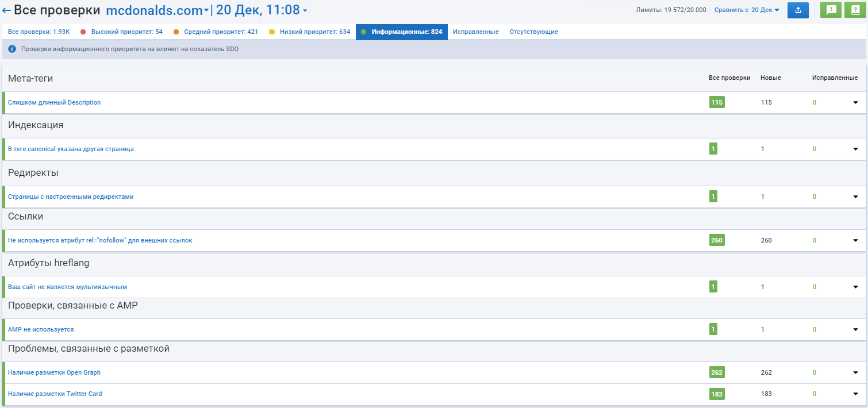Switch to the Высокий приоритет: 54 tab

(x=126, y=32)
